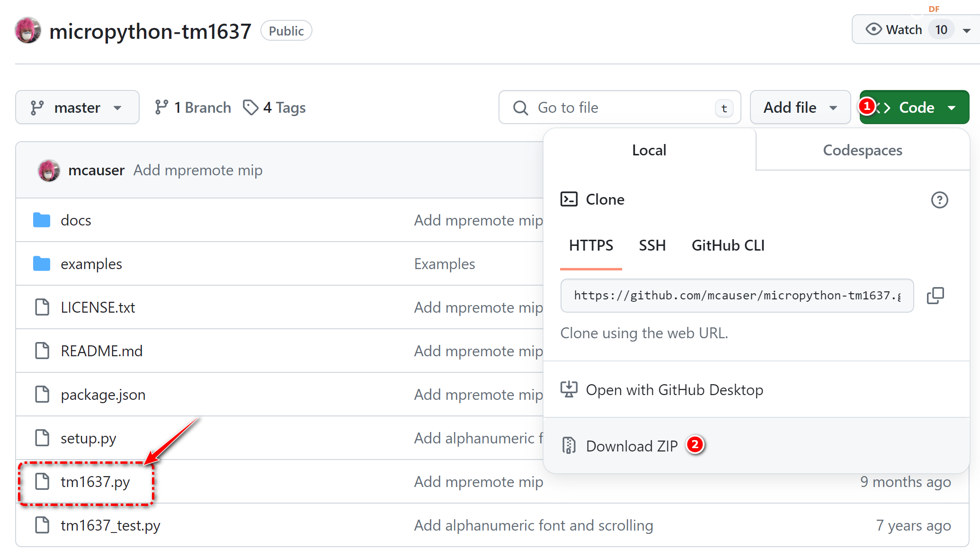Select the HTTPS clone tab
This screenshot has height=559, width=980.
591,246
